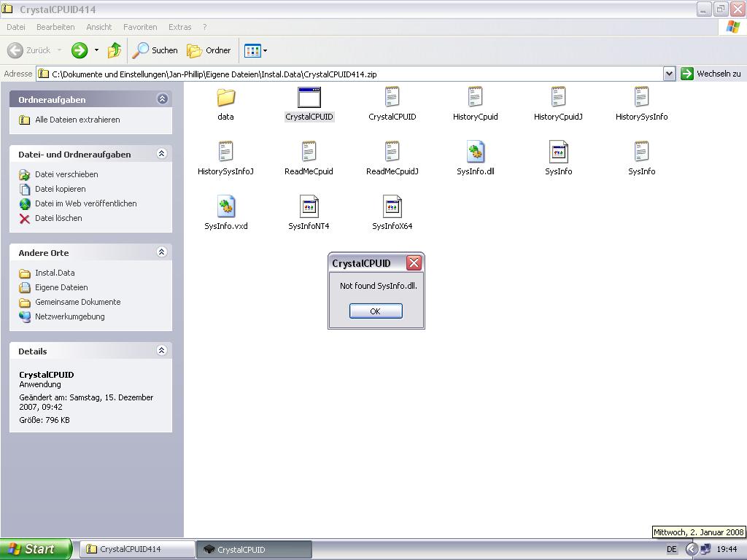
Task: Expand hidden system tray icons
Action: click(x=691, y=549)
